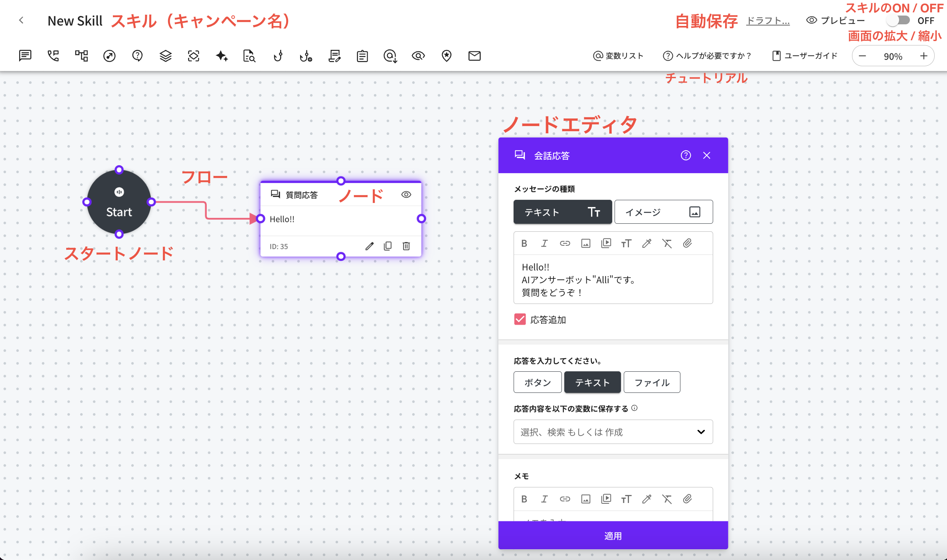Delete node using trash icon

coord(406,246)
